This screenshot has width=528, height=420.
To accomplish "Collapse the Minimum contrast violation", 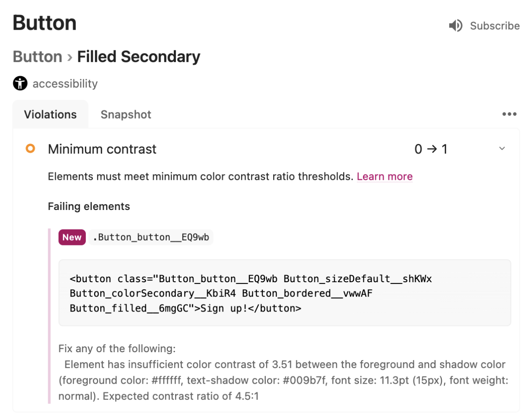I will click(x=501, y=149).
